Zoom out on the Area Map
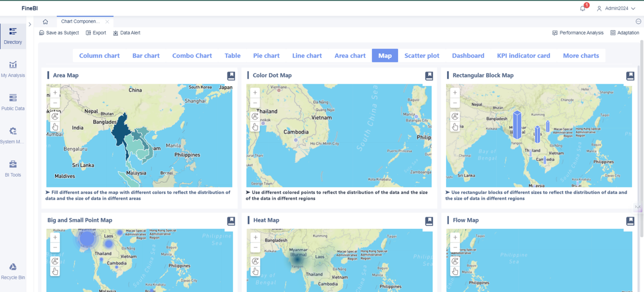This screenshot has width=644, height=292. (55, 102)
